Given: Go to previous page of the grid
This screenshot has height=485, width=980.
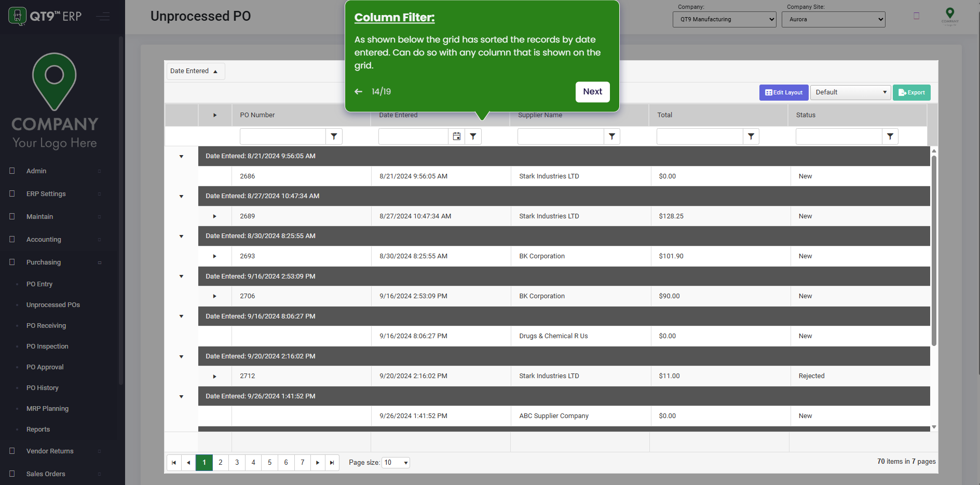Looking at the screenshot, I should [x=188, y=462].
